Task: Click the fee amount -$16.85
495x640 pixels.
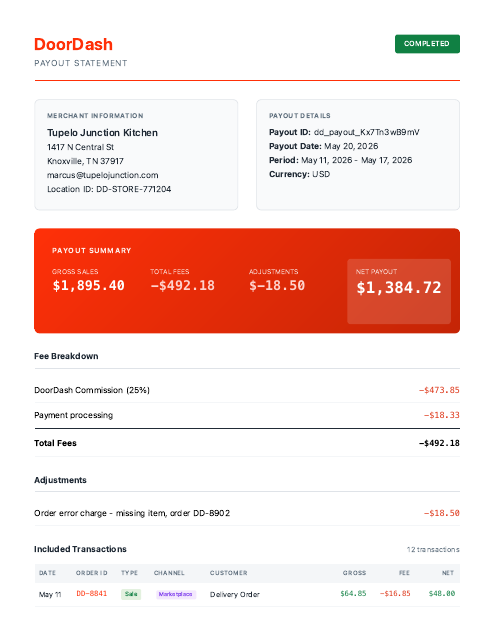Action: pos(395,593)
